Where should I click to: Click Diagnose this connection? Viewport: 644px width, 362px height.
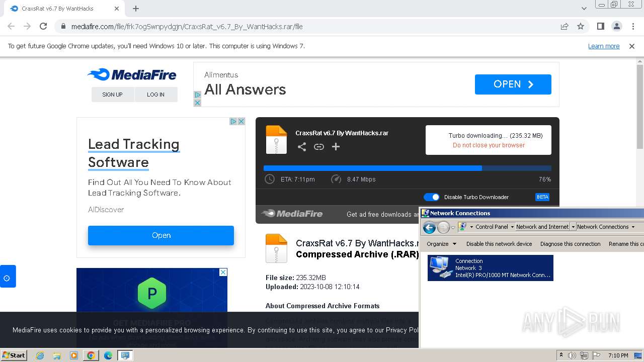point(571,244)
